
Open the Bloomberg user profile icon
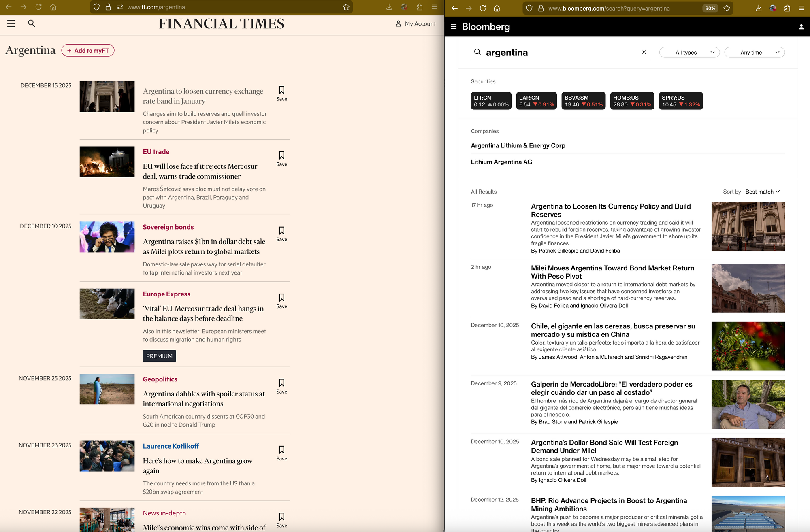801,27
